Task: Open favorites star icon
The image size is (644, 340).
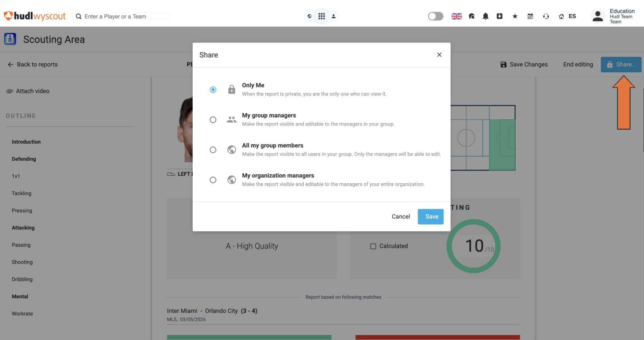Action: coord(515,16)
